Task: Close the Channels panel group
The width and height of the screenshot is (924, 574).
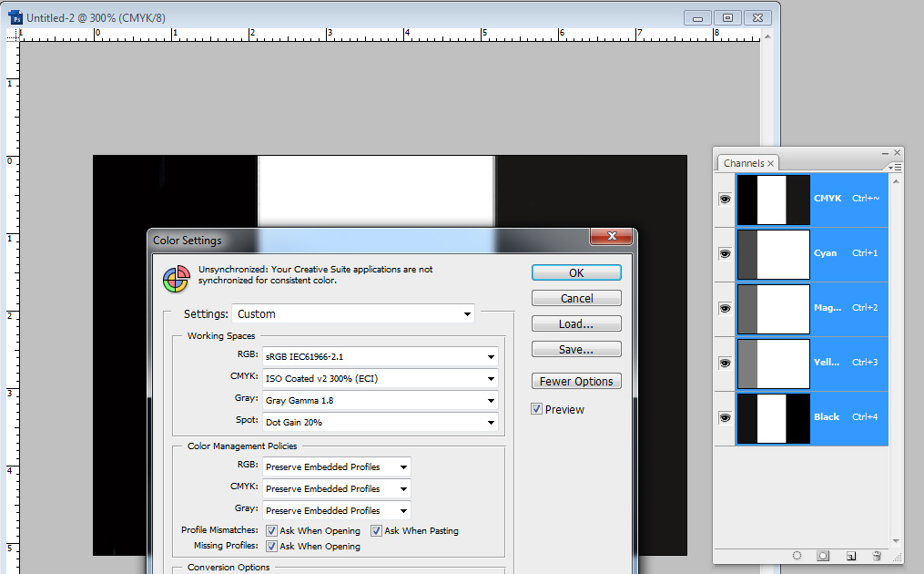Action: (x=897, y=153)
